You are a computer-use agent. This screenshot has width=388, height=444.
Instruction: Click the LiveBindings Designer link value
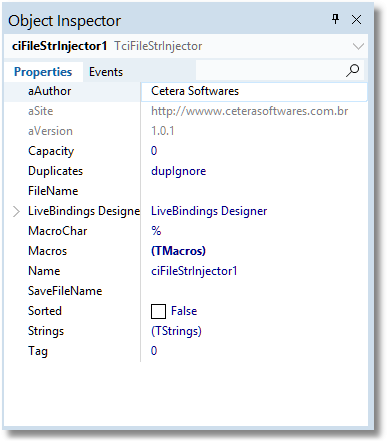coord(209,211)
